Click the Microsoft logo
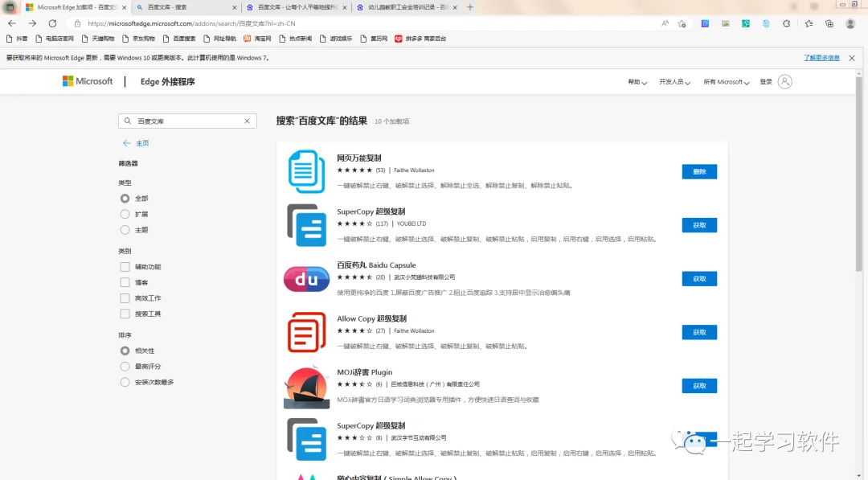Viewport: 868px width, 480px height. coord(88,81)
